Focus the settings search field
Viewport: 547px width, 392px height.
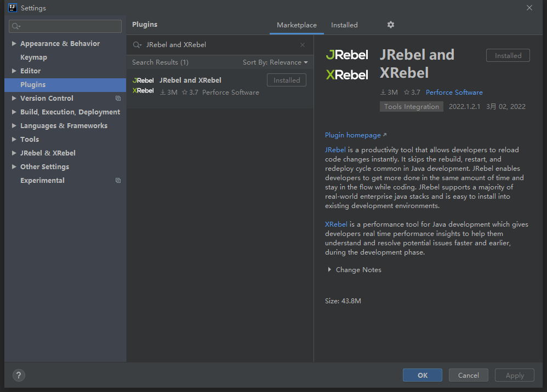pyautogui.click(x=65, y=26)
